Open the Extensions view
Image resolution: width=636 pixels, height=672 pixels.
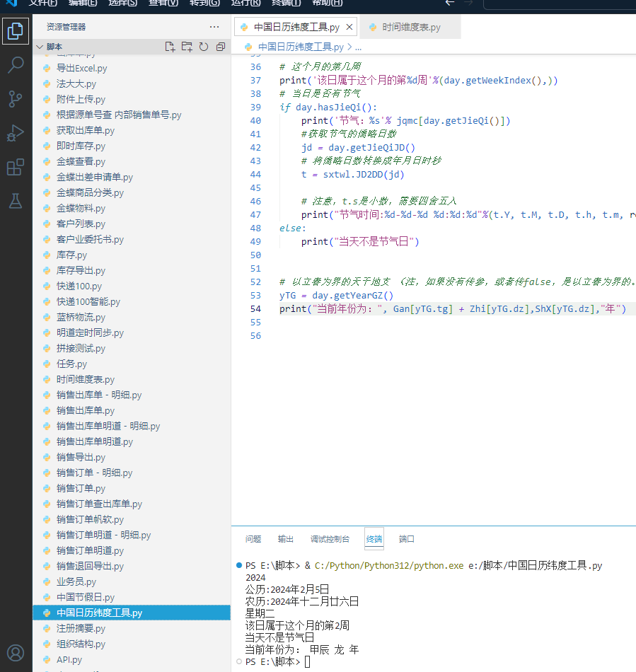pyautogui.click(x=16, y=167)
